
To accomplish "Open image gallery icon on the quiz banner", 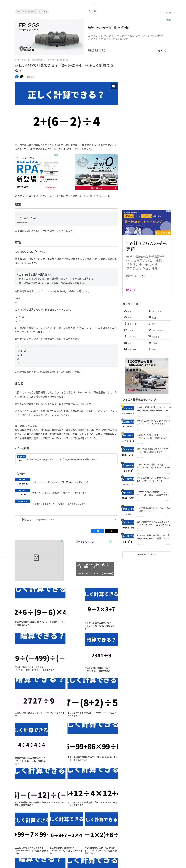I will point(114,86).
